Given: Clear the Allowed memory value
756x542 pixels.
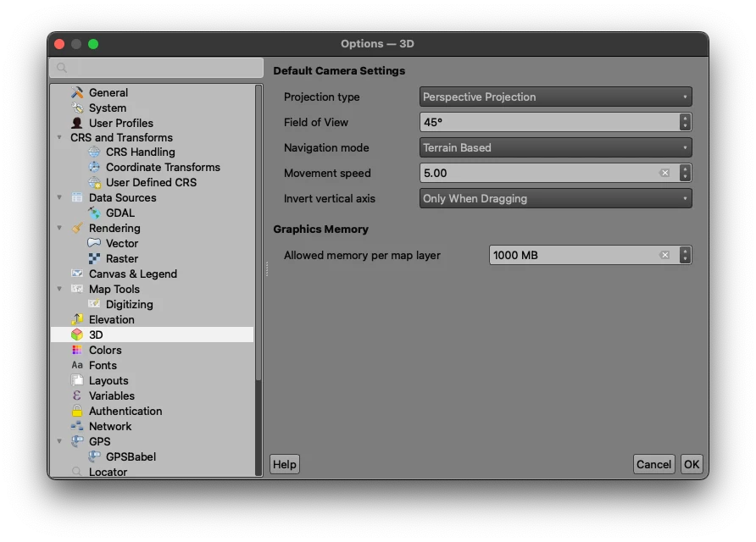Looking at the screenshot, I should point(664,256).
